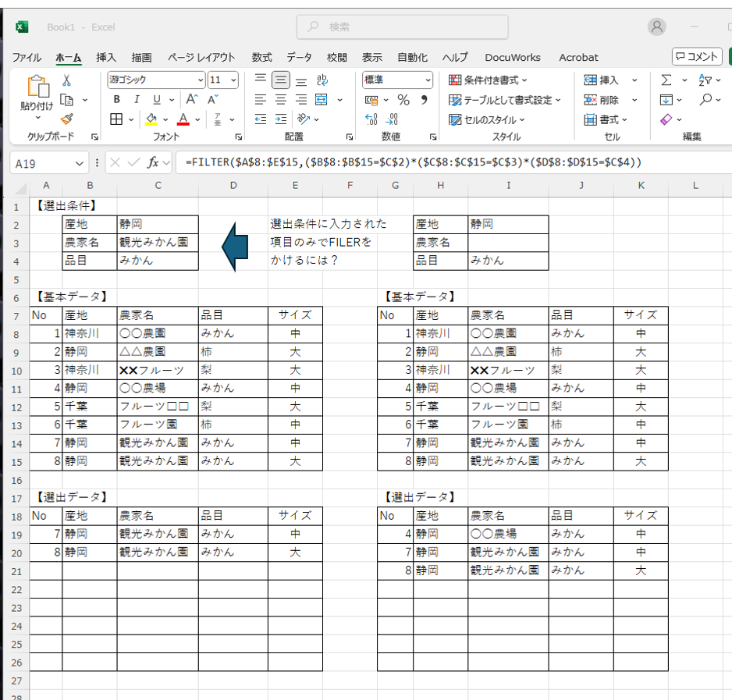Toggle middle vertical alignment
Screen dimensions: 732x700
281,80
